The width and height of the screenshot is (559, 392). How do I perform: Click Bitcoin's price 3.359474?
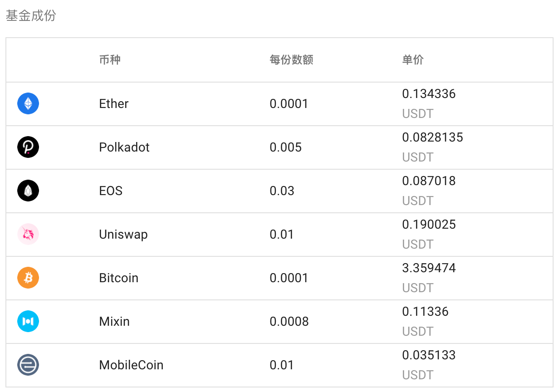point(429,268)
